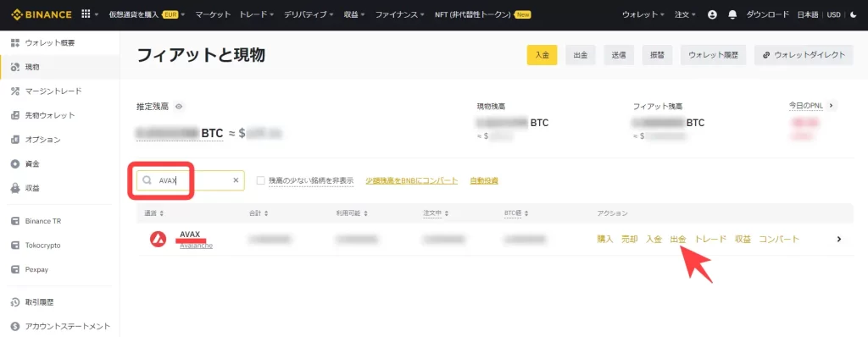868x337 pixels.
Task: Open トレード top menu dropdown
Action: tap(257, 15)
